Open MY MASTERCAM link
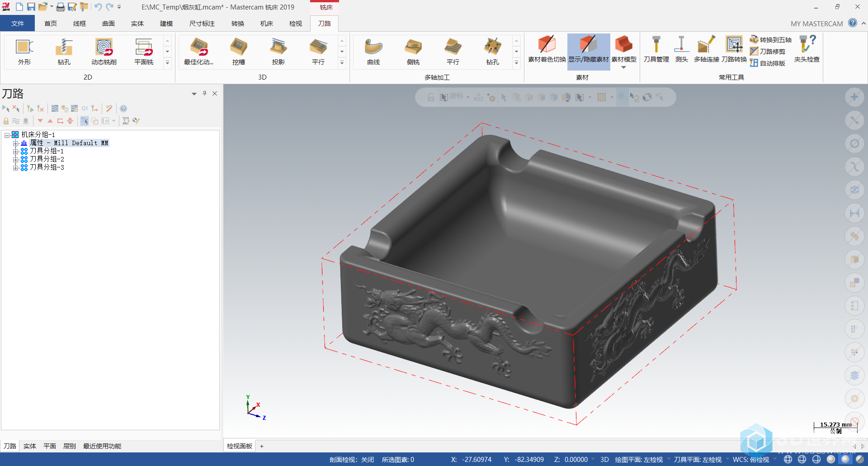The height and width of the screenshot is (466, 868). coord(816,24)
